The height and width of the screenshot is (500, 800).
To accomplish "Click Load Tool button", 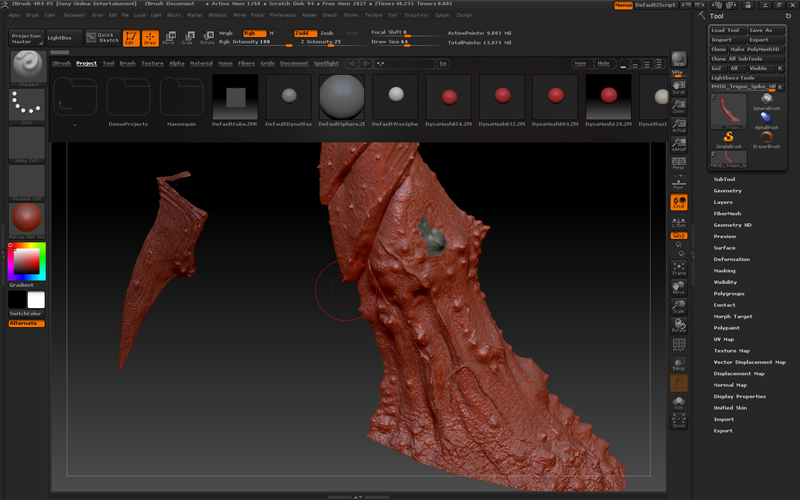I will pos(727,31).
